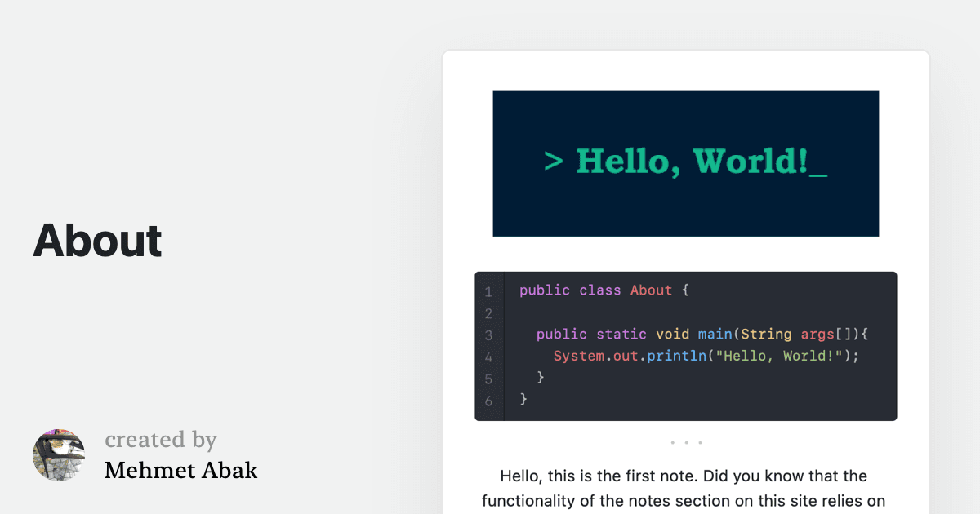The width and height of the screenshot is (980, 514).
Task: Click the closing brace on code line 5
Action: click(x=541, y=378)
